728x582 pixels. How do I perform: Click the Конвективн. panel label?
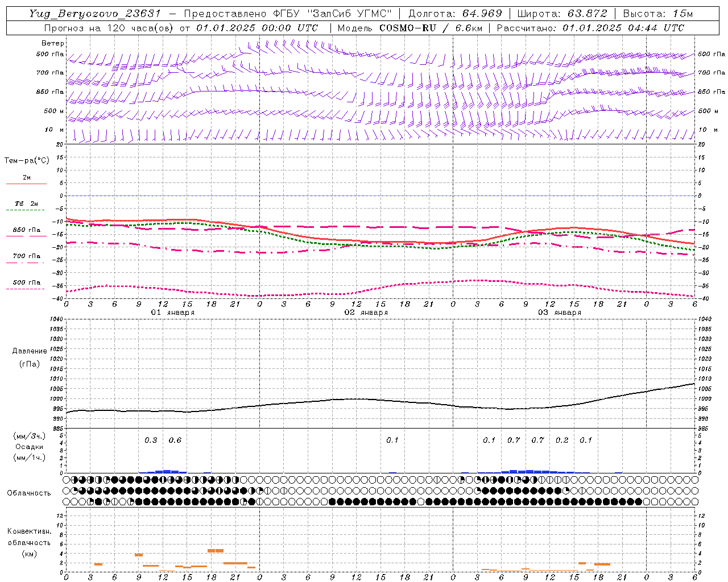(x=29, y=531)
